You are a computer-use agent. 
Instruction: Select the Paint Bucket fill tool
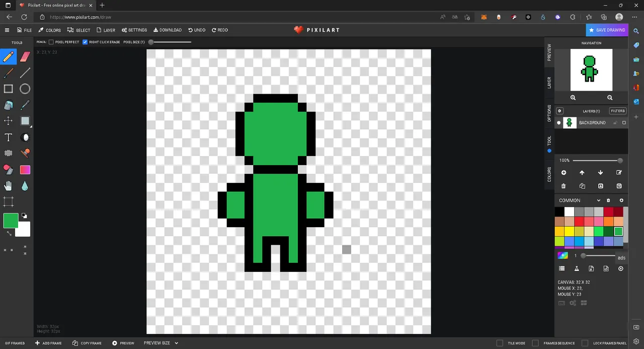[x=9, y=105]
